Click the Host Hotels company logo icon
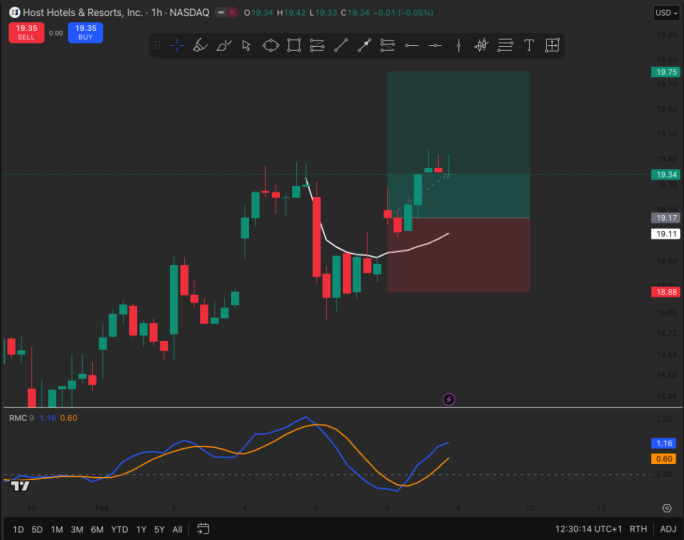The height and width of the screenshot is (540, 684). [x=15, y=13]
